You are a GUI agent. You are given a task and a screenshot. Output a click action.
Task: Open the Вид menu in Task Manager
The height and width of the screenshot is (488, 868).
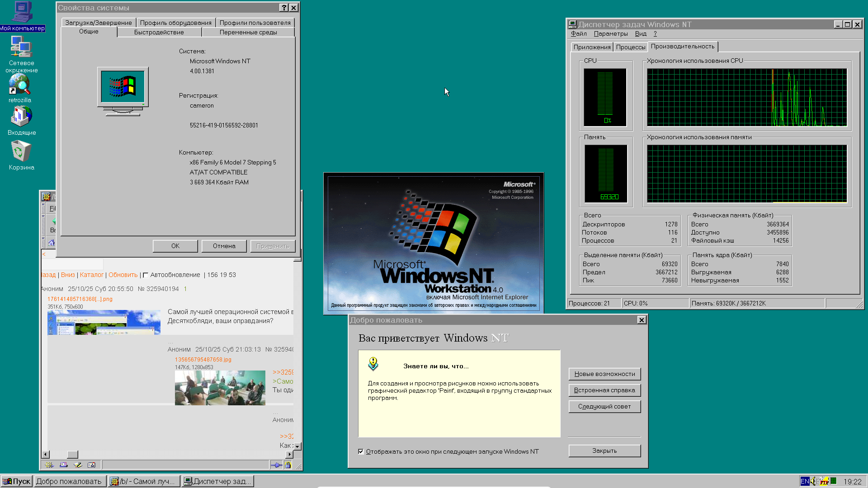tap(640, 34)
